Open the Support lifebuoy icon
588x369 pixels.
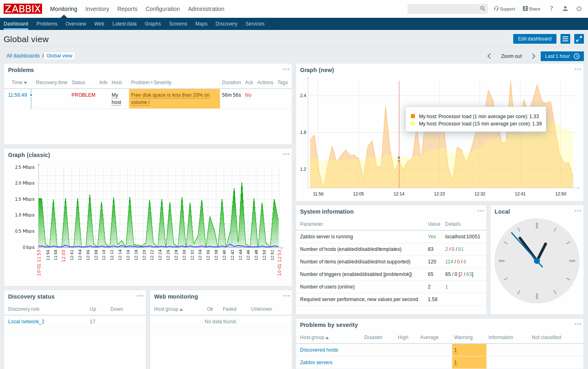pyautogui.click(x=496, y=8)
